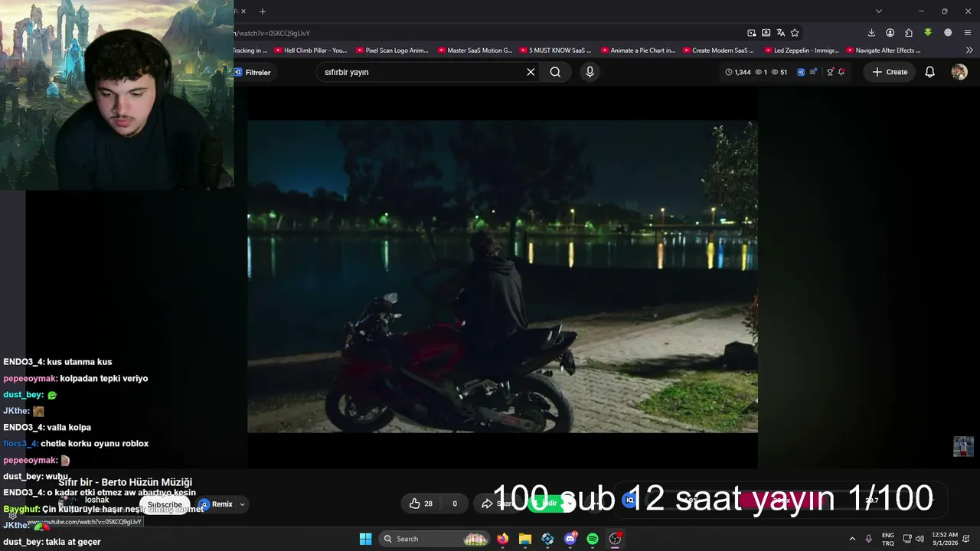Open the 'Create Modern SaaS' bookmark

pyautogui.click(x=718, y=51)
